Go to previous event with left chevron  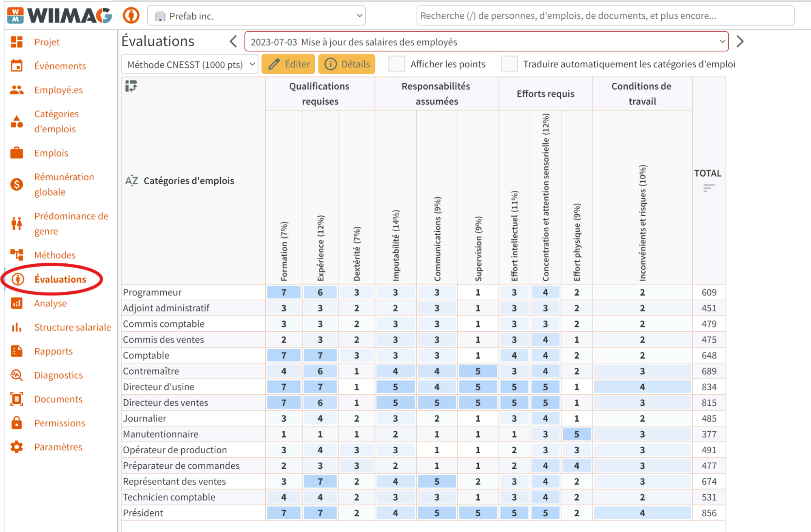pyautogui.click(x=233, y=41)
